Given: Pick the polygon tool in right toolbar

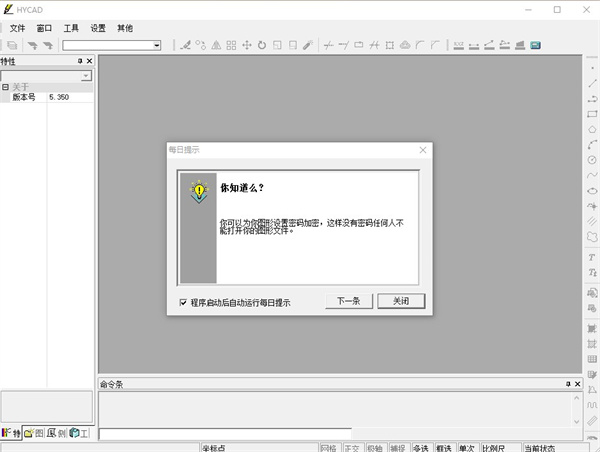Looking at the screenshot, I should (592, 129).
